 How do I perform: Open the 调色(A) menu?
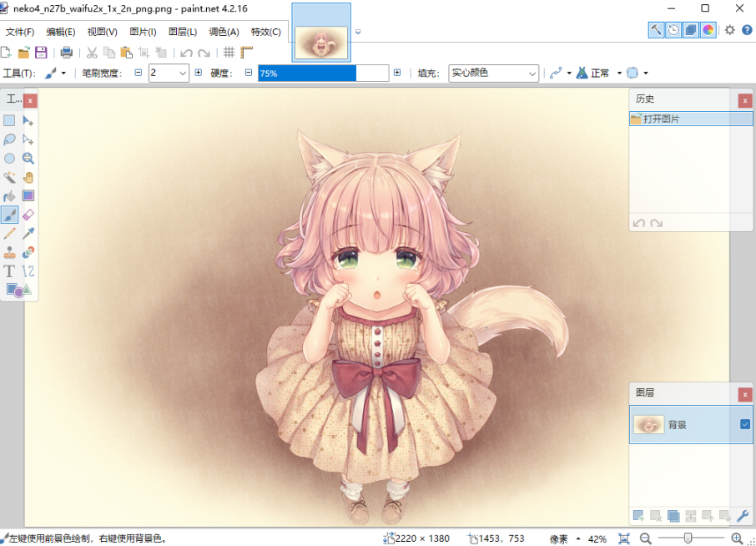tap(224, 32)
